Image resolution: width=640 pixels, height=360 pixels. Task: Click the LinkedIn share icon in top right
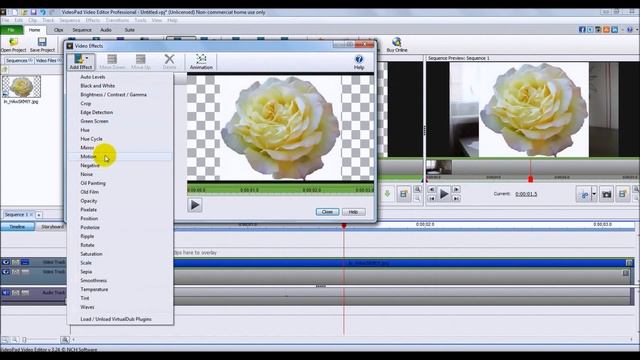[x=614, y=30]
